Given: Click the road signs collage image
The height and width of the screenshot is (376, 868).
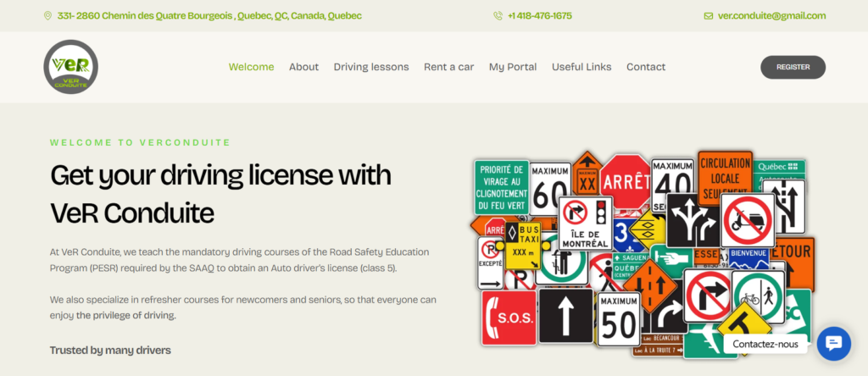Looking at the screenshot, I should (x=643, y=255).
